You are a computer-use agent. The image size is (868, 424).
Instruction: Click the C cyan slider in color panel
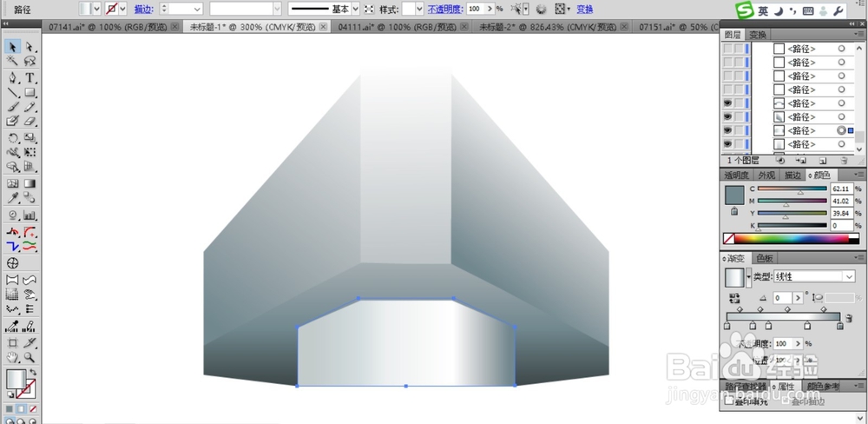click(x=792, y=189)
